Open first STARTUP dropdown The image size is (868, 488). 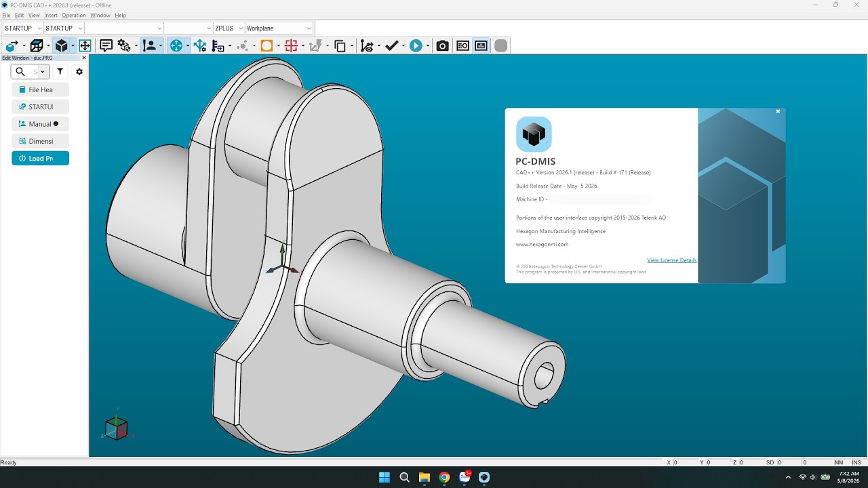tap(23, 28)
